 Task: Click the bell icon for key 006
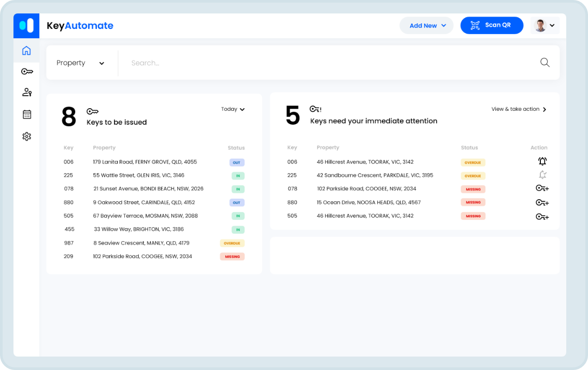542,161
